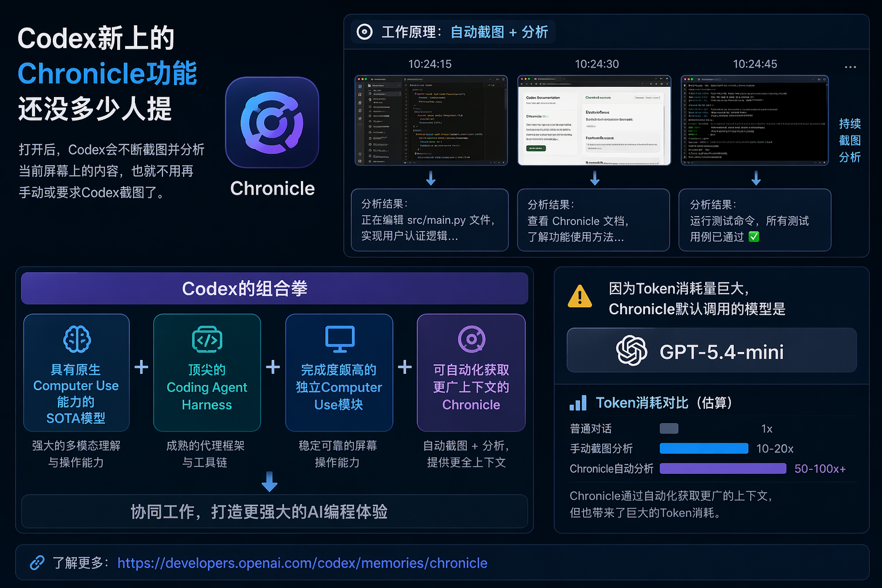Click the 普通对话 gray usage bar
The height and width of the screenshot is (588, 882).
[669, 428]
